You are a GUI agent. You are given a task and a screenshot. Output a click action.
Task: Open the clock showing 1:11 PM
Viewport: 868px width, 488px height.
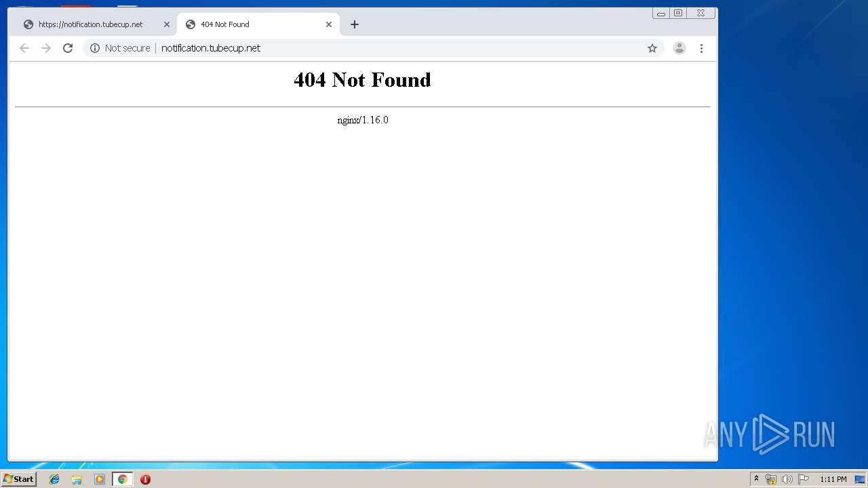[833, 479]
